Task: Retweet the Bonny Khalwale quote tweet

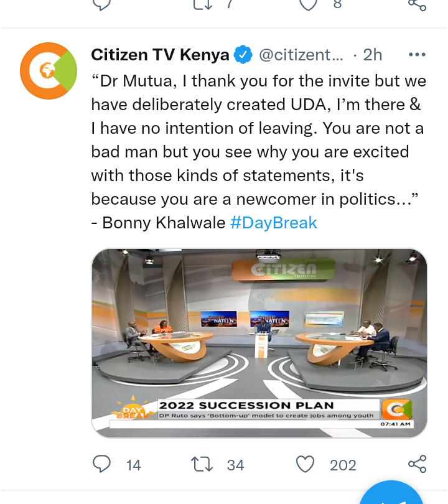Action: tap(202, 465)
